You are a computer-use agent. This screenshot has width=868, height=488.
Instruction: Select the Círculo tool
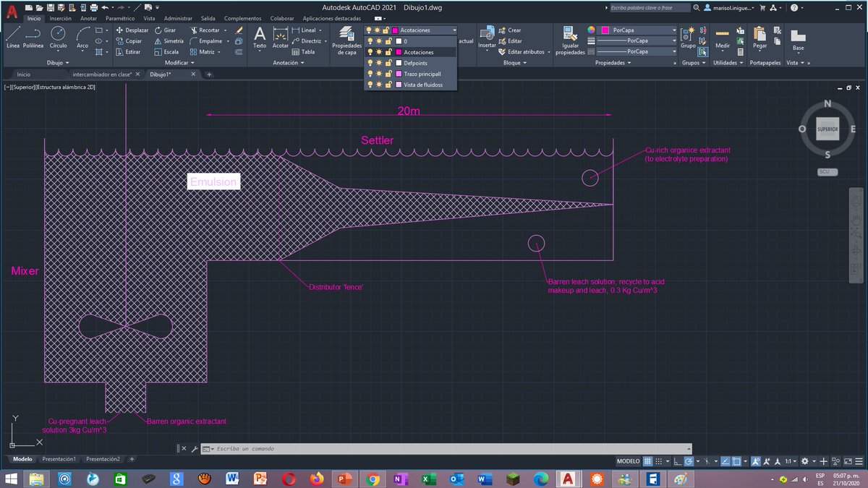pyautogui.click(x=58, y=38)
